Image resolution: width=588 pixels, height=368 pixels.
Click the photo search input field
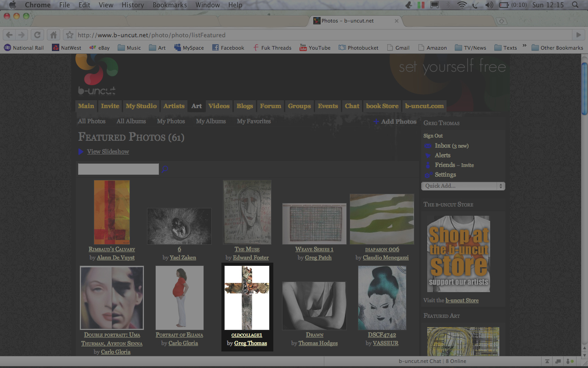point(118,169)
